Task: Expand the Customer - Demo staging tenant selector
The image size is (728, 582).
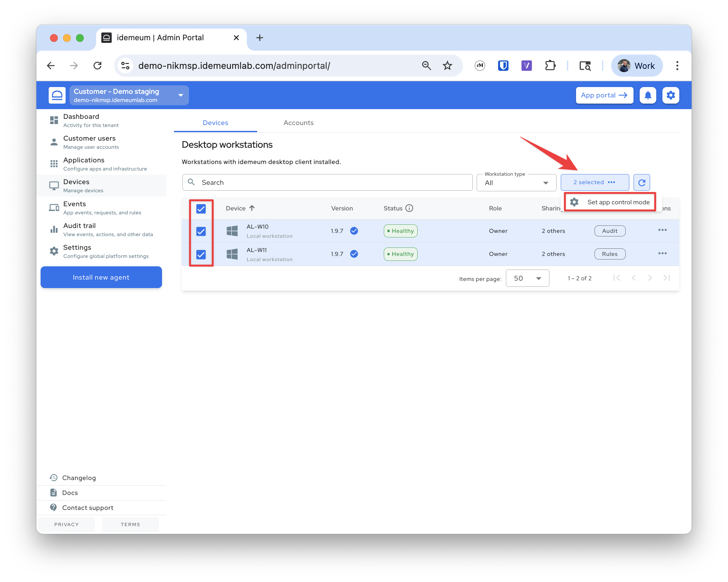Action: [x=129, y=95]
